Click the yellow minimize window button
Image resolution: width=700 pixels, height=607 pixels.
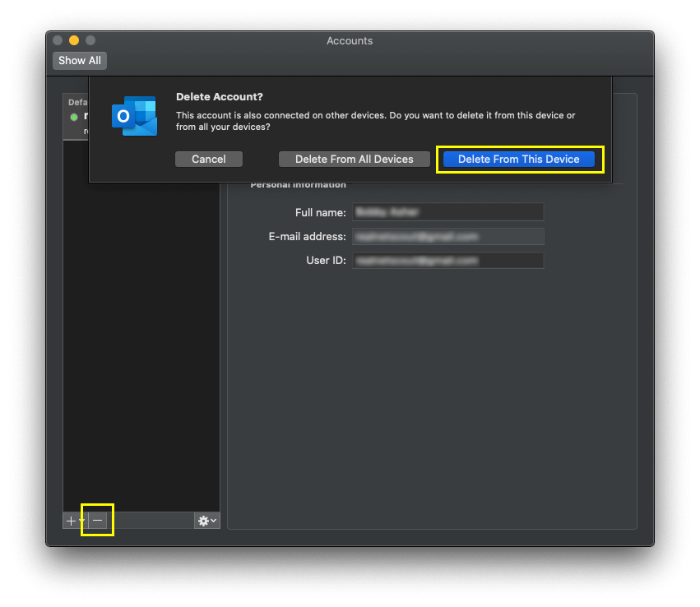74,40
